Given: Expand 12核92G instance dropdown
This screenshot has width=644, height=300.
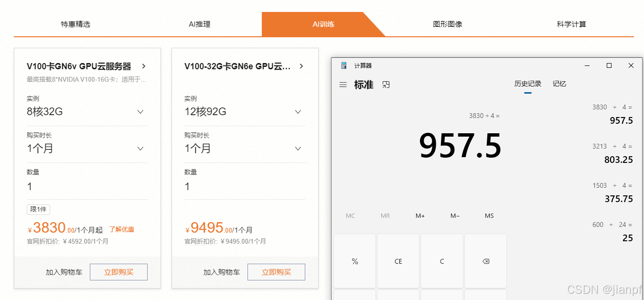Looking at the screenshot, I should coord(245,112).
